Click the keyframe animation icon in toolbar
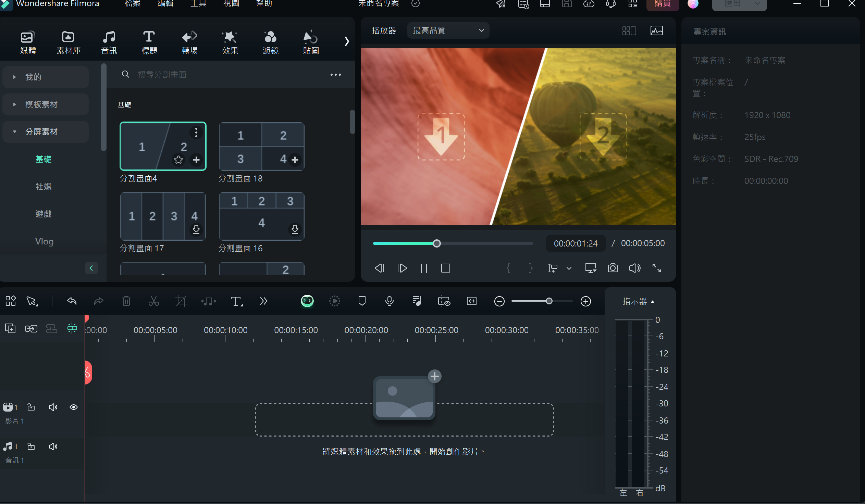The height and width of the screenshot is (504, 865). tap(336, 301)
